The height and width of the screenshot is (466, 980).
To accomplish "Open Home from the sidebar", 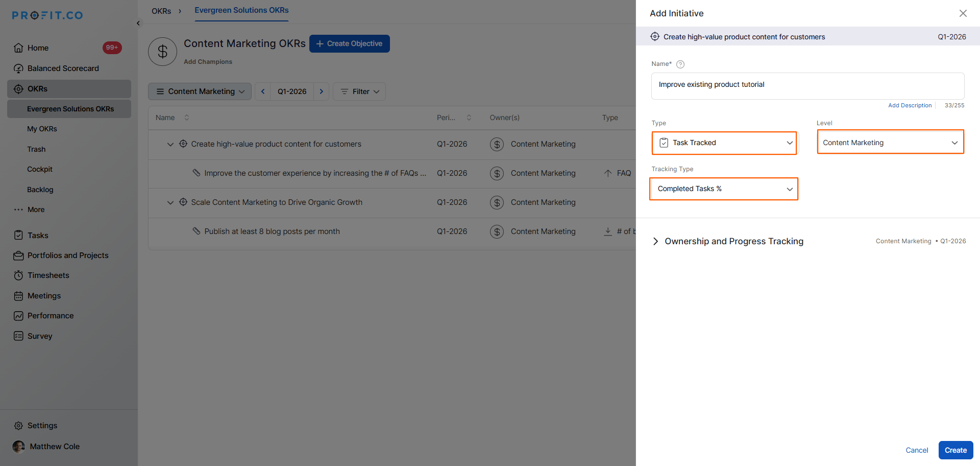I will coord(38,48).
